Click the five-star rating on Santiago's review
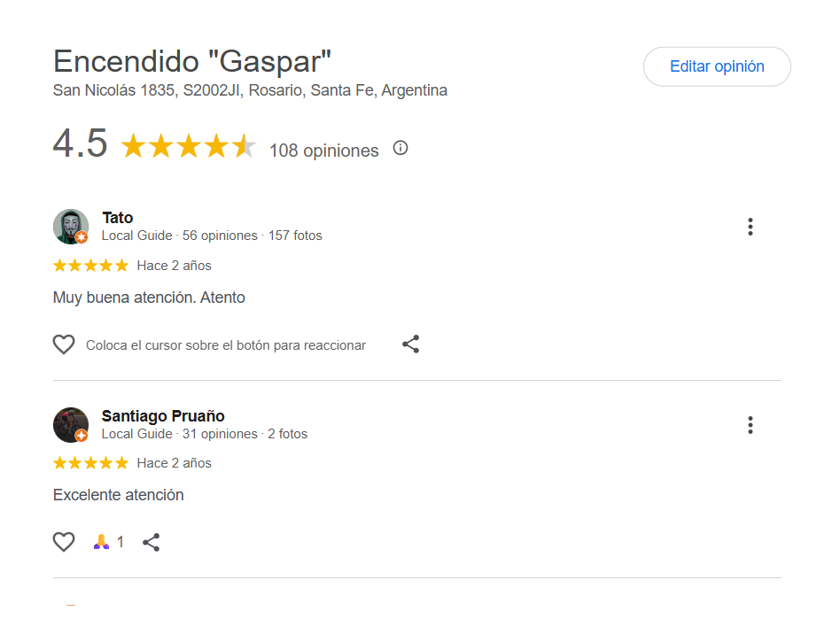Screen dimensions: 840x642 (x=90, y=463)
